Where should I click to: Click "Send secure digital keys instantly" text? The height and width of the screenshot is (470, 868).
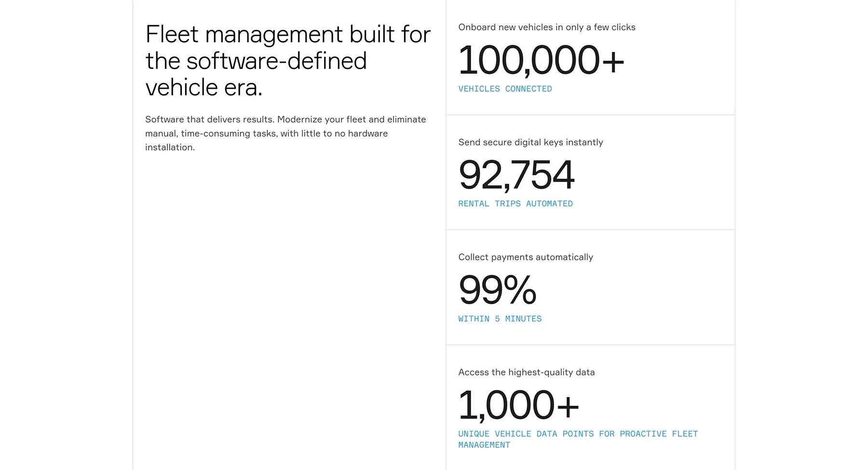click(530, 142)
